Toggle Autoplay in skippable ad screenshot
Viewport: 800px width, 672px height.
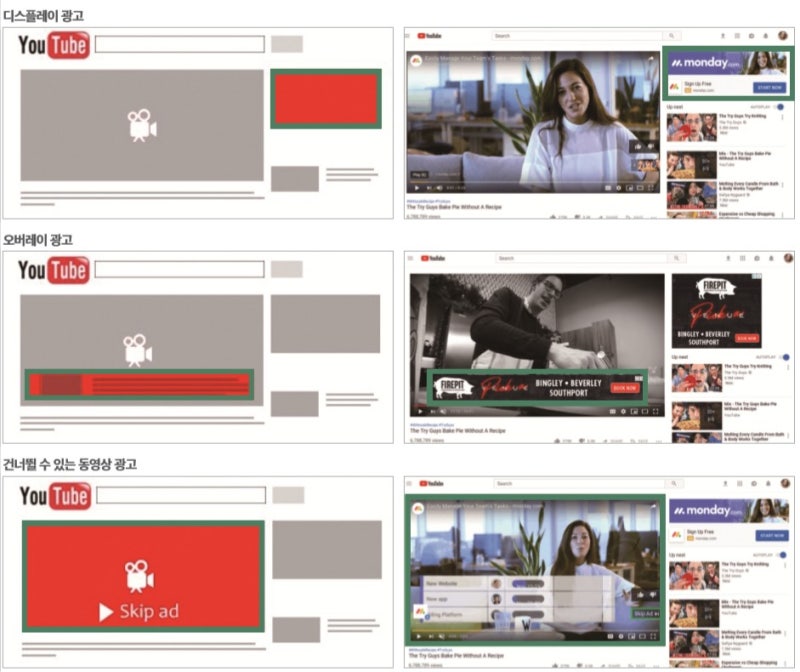[782, 555]
